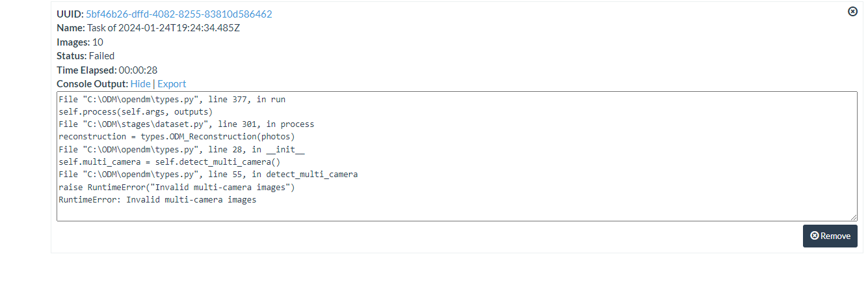Image resolution: width=868 pixels, height=295 pixels.
Task: Click the 'line 377, in run' console line
Action: (172, 100)
